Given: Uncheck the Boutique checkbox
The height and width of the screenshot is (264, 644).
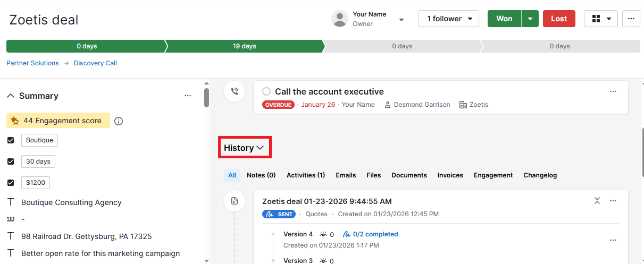Looking at the screenshot, I should (11, 140).
